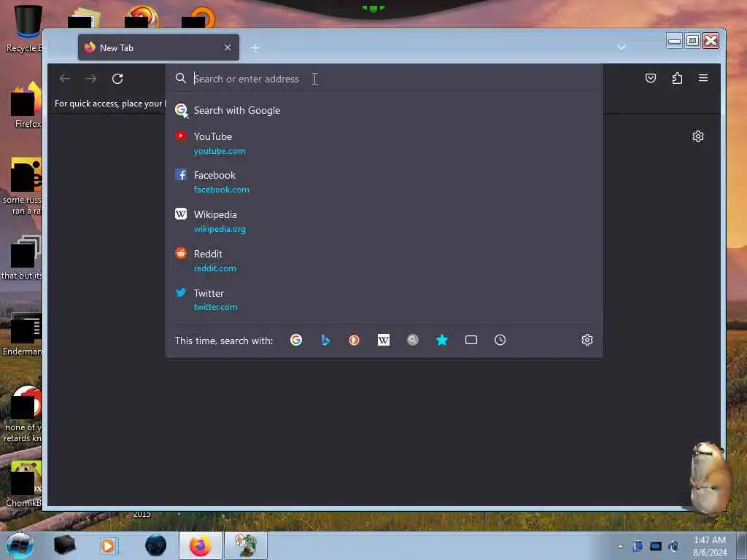
Task: Click the magnifier icon in address bar
Action: point(181,78)
